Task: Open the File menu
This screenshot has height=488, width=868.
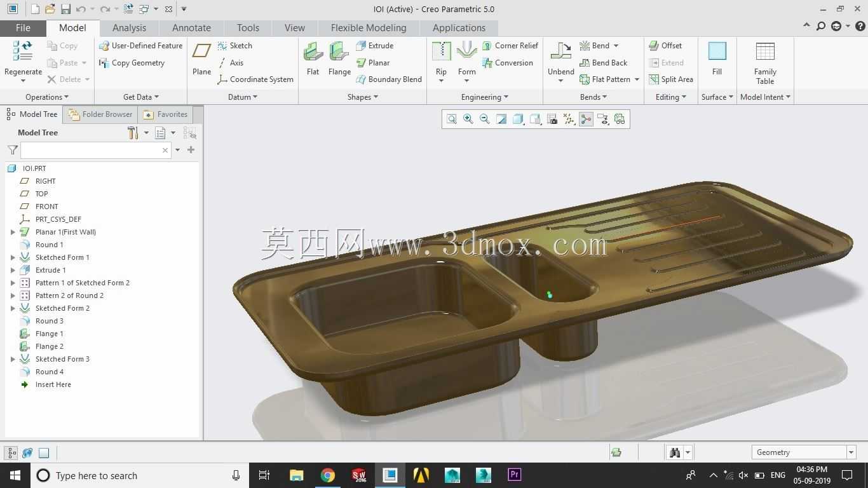Action: (23, 28)
